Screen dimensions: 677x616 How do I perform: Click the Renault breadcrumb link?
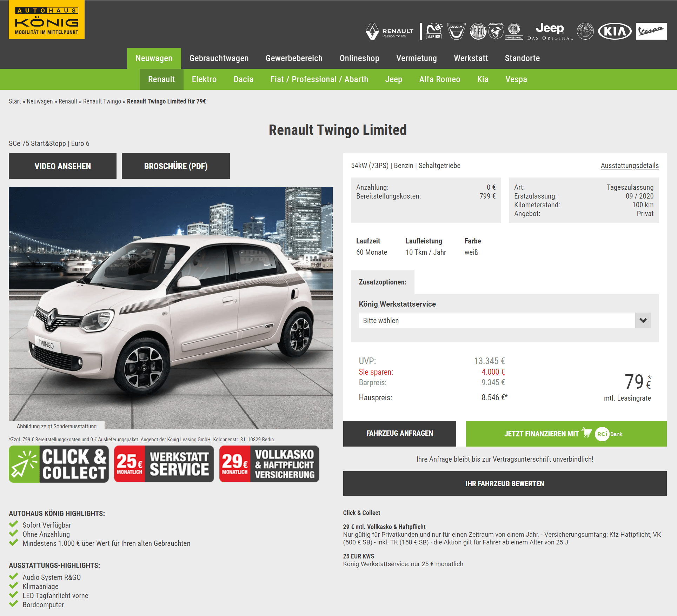[x=68, y=101]
